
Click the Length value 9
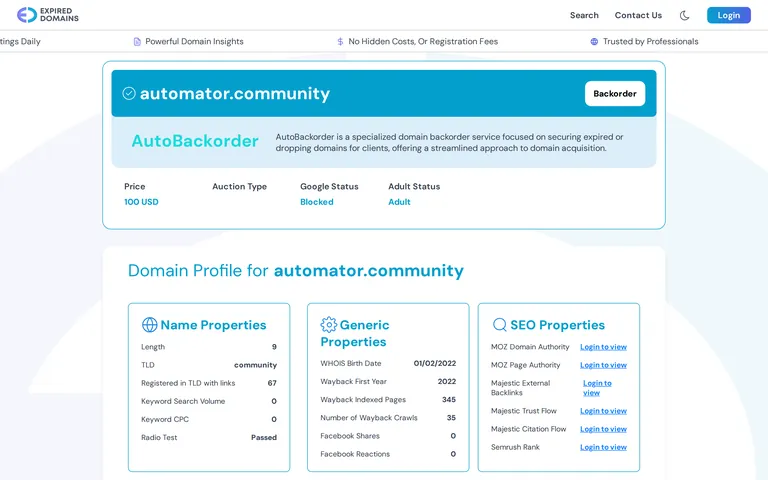point(274,347)
